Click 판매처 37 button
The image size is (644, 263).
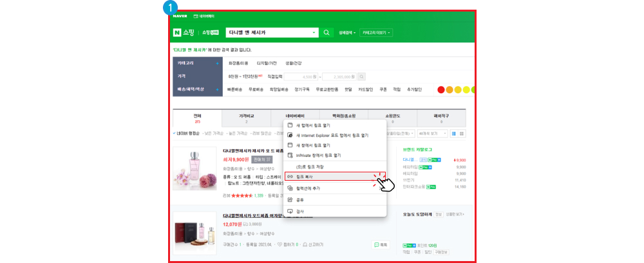click(x=262, y=159)
